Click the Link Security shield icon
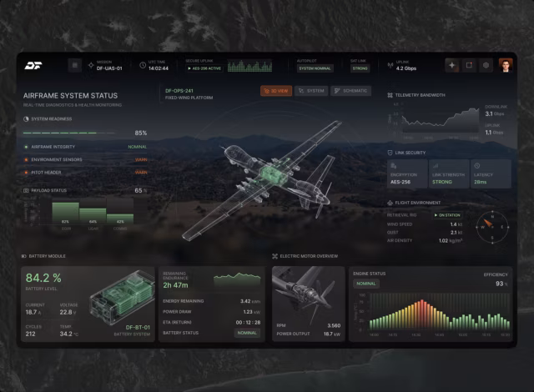 click(x=390, y=153)
